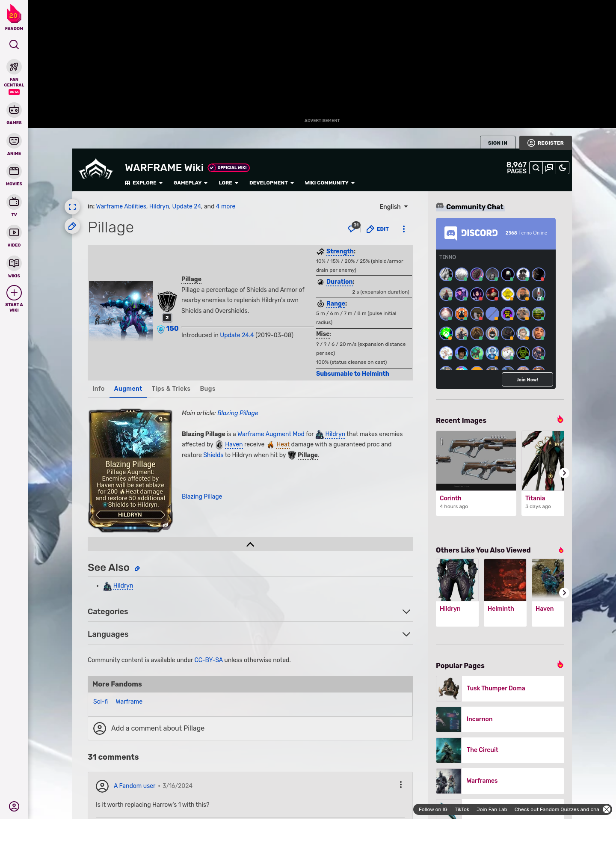
Task: Open the Subsumable to Helminth link
Action: (352, 374)
